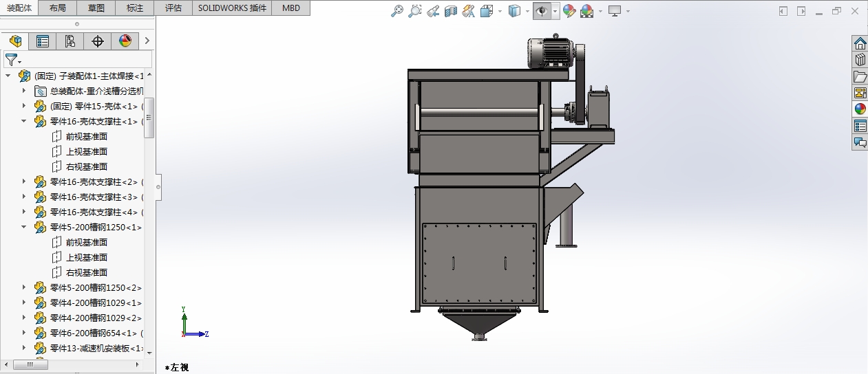Open ConfigurationManager tab
The image size is (868, 374).
coord(70,41)
